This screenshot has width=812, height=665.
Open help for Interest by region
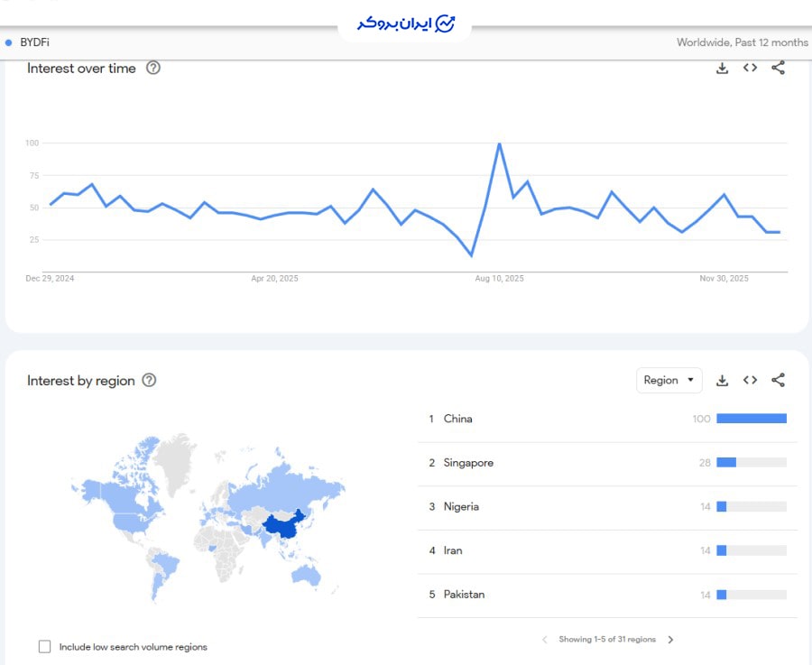[149, 380]
